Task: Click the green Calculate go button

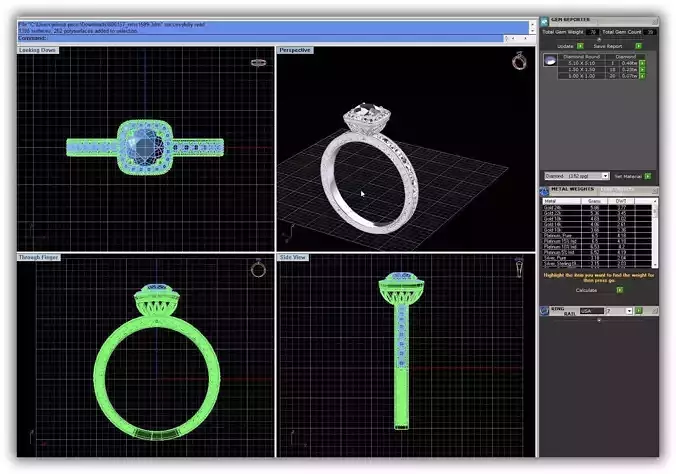Action: tap(620, 290)
